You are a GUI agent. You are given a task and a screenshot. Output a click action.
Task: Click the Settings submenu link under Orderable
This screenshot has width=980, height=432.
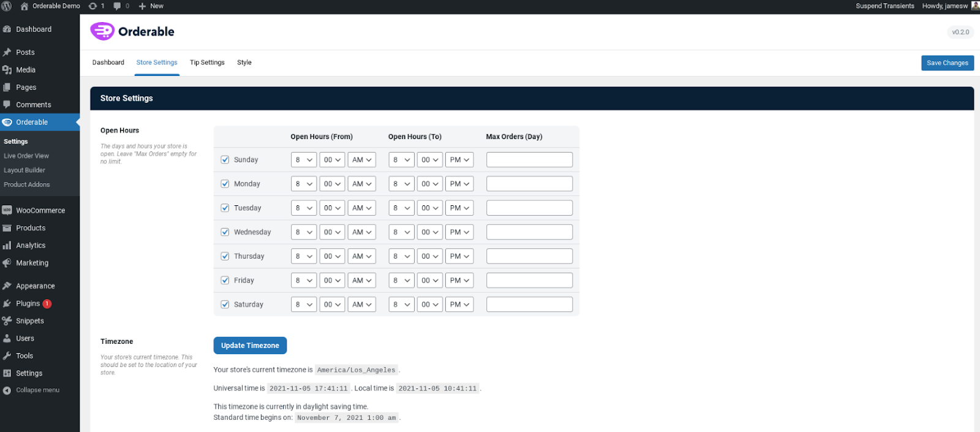pos(16,142)
